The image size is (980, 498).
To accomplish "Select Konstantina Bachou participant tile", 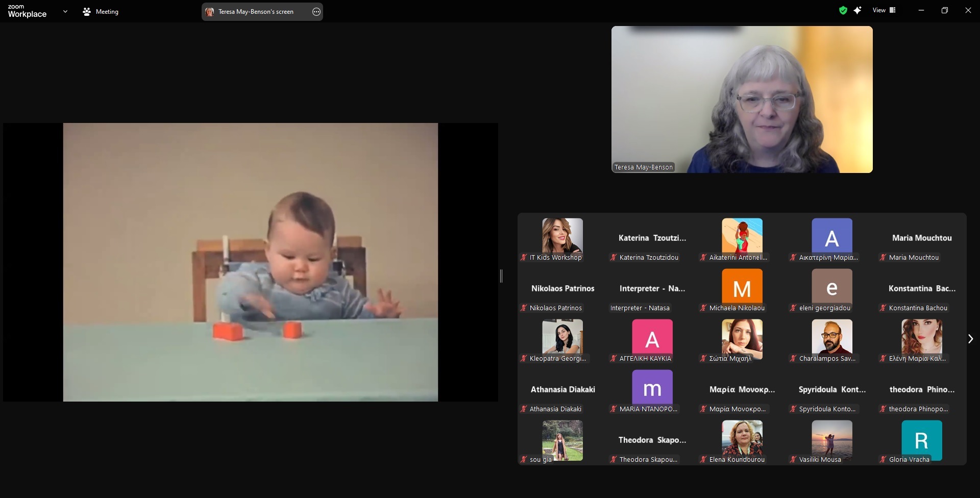I will [x=922, y=289].
